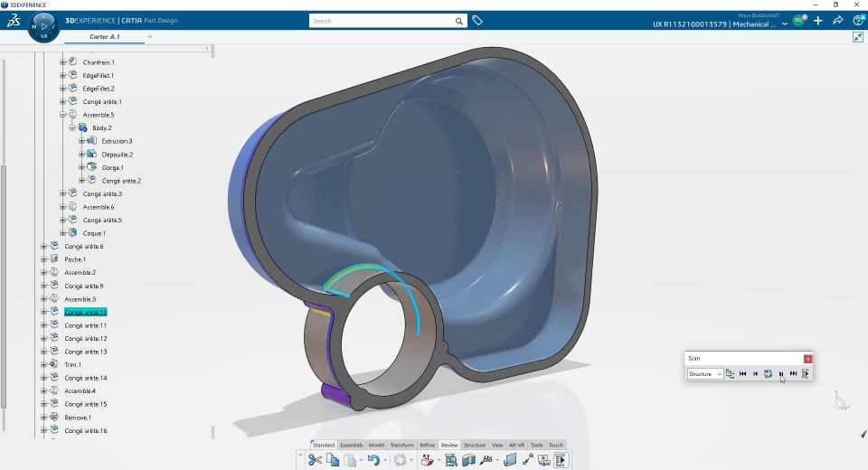The height and width of the screenshot is (470, 868).
Task: Click the slide capture icon
Action: coord(543,459)
